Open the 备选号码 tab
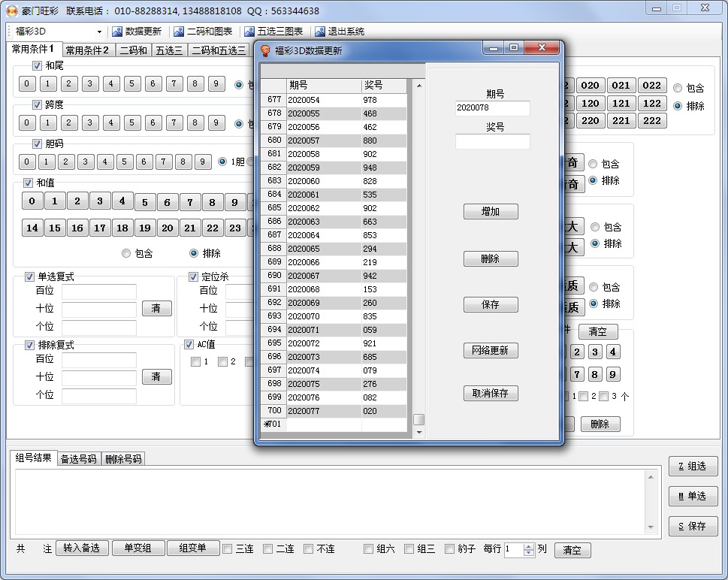Viewport: 728px width, 580px height. click(x=79, y=458)
